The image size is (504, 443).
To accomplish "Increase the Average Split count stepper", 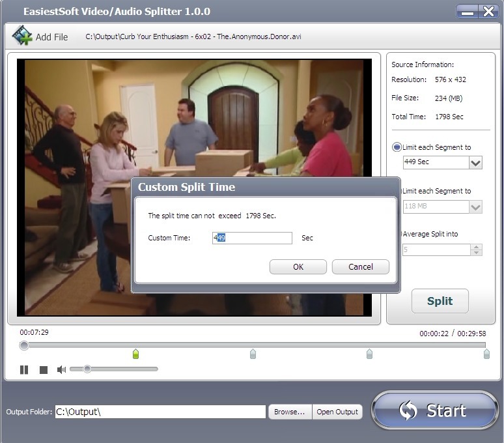I will [476, 247].
